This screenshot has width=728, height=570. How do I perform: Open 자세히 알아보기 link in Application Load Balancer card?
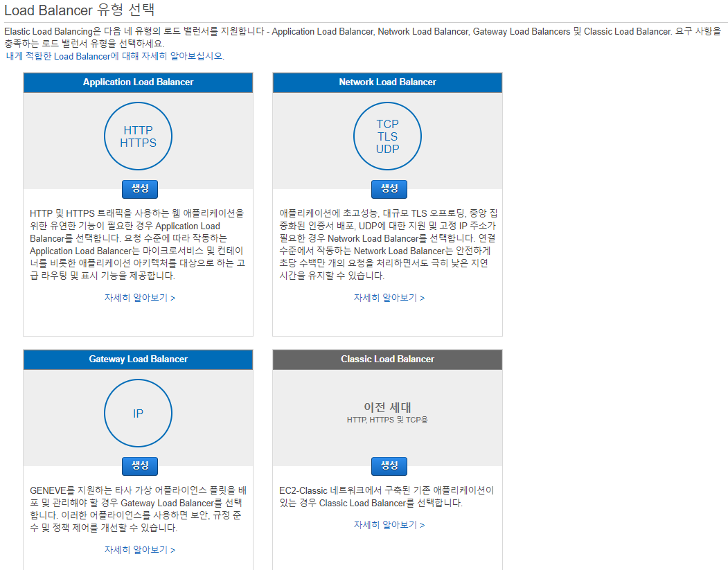[140, 298]
